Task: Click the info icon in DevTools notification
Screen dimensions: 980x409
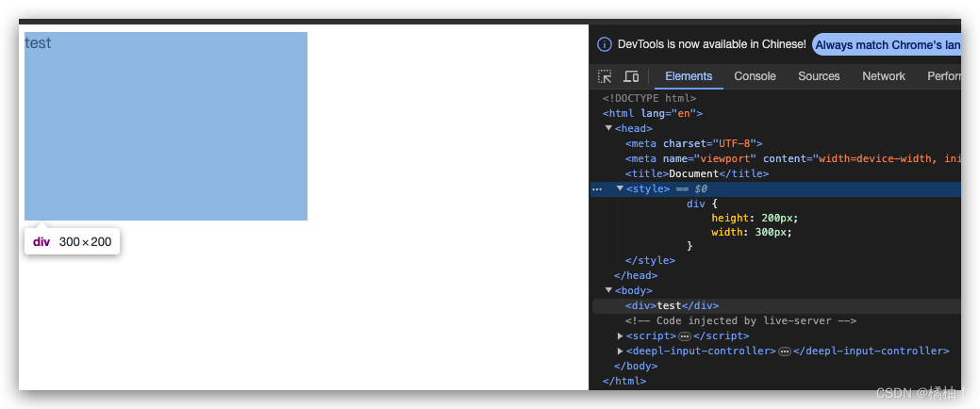Action: pos(605,44)
